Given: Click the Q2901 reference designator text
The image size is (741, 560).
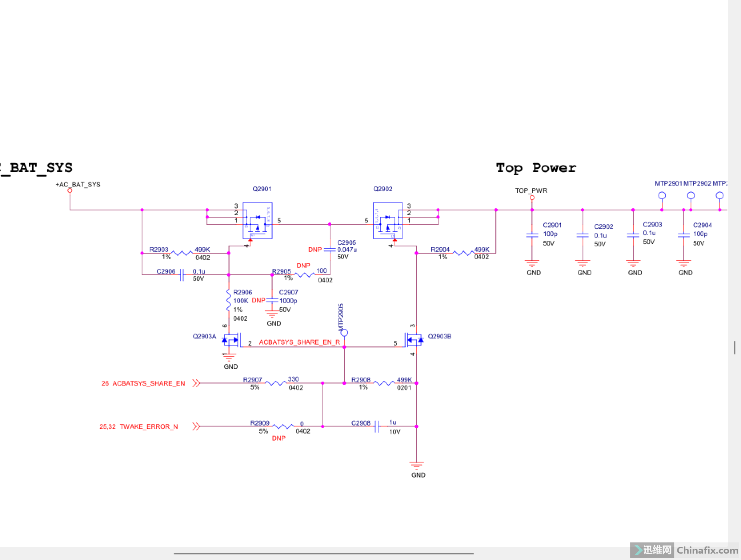Looking at the screenshot, I should click(x=262, y=189).
